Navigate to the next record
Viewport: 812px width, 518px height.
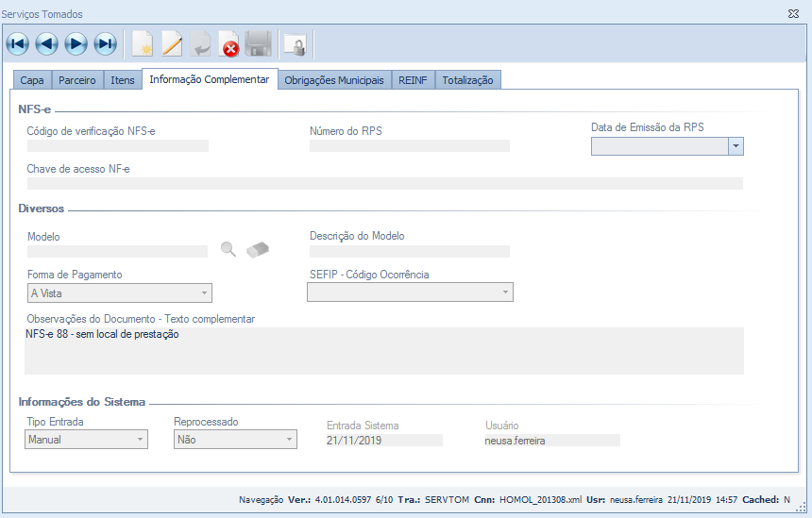coord(76,43)
